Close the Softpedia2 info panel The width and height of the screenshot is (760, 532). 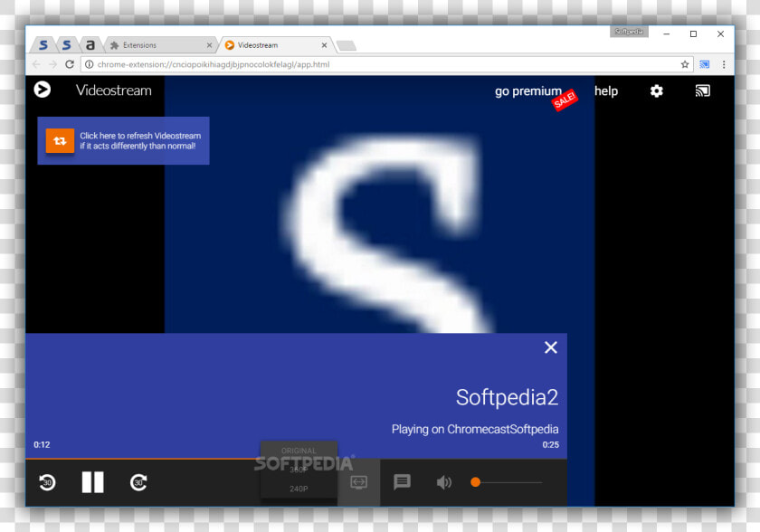pyautogui.click(x=551, y=347)
